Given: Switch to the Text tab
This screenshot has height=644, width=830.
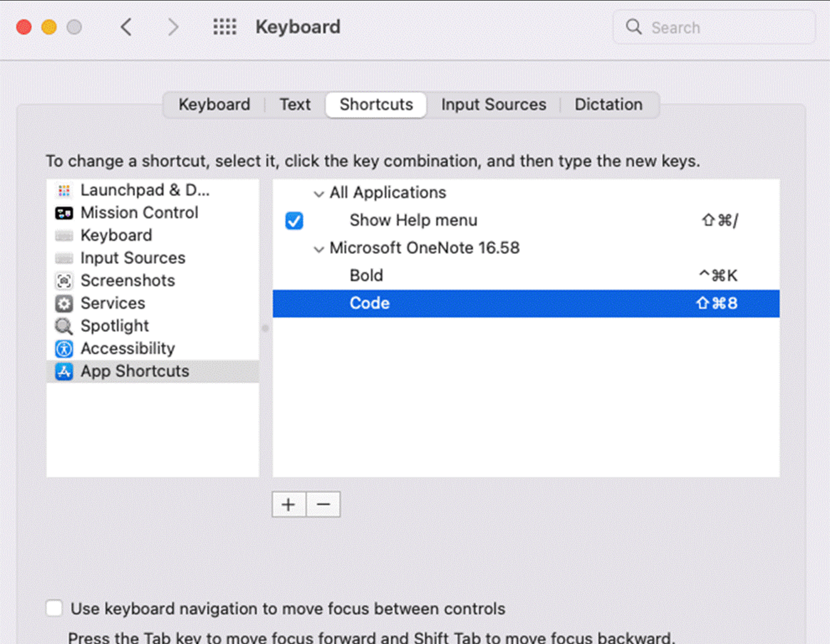Looking at the screenshot, I should tap(295, 105).
